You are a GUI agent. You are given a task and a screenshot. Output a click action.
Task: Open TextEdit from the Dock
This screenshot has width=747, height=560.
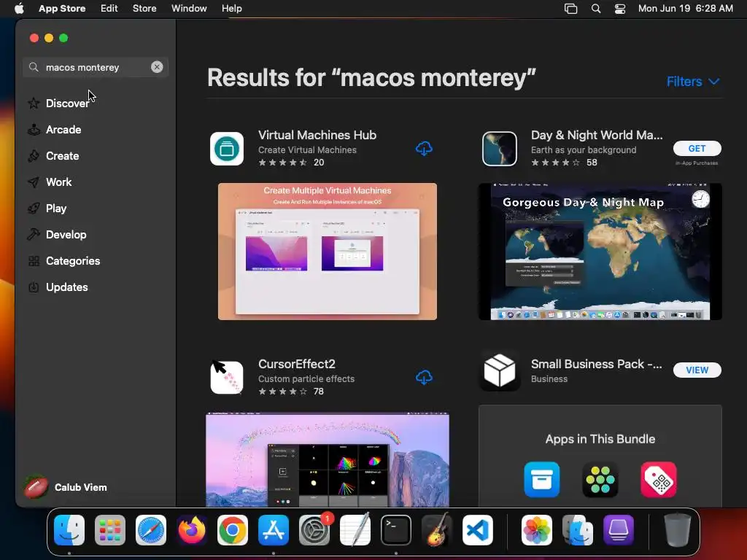pos(355,529)
